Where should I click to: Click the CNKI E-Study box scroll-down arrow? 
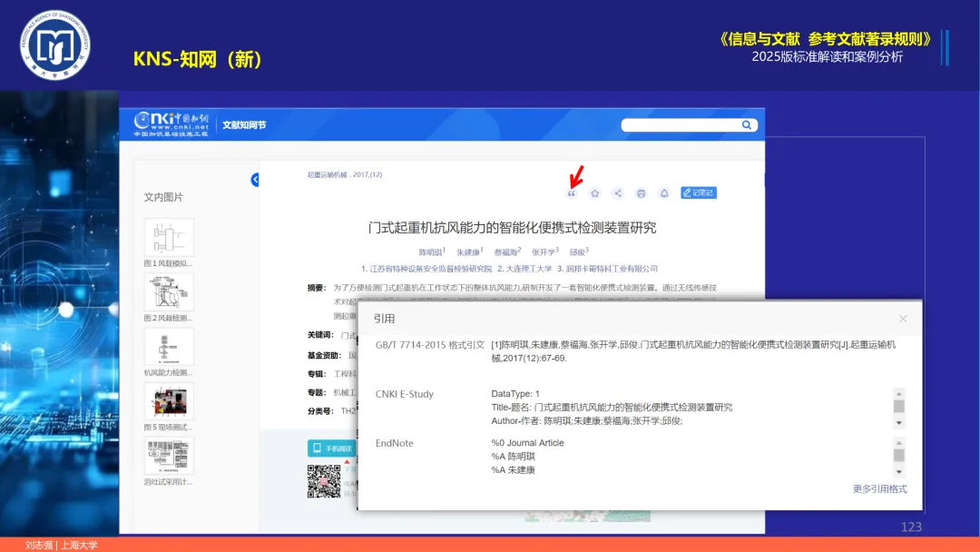pos(898,423)
